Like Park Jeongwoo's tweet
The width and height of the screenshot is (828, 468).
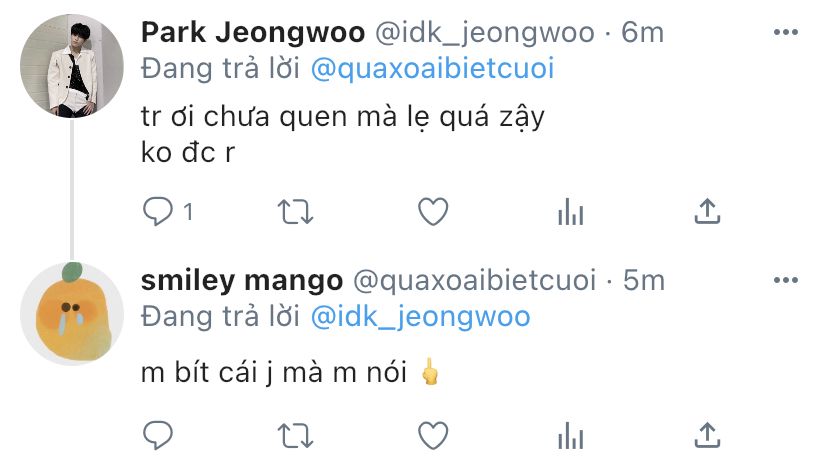(433, 212)
